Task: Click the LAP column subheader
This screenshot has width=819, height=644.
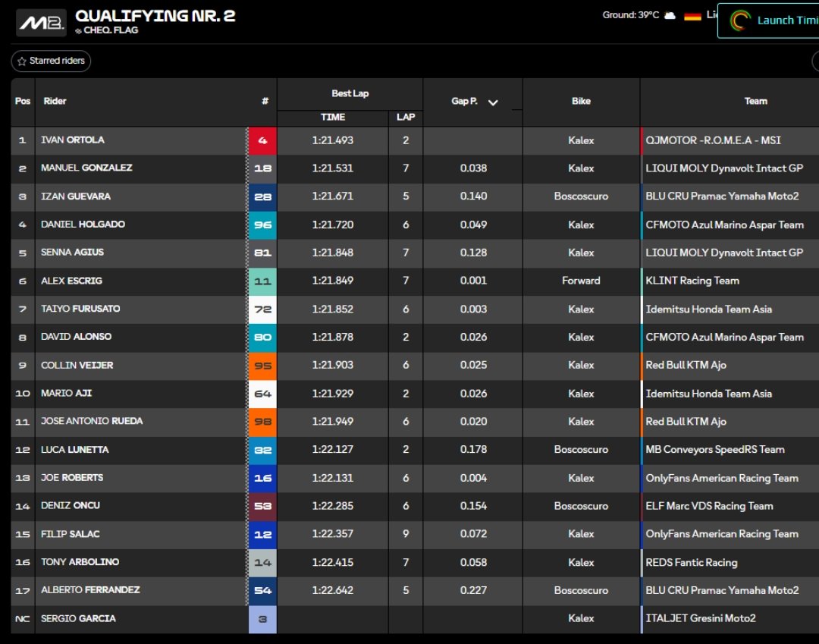Action: (x=405, y=117)
